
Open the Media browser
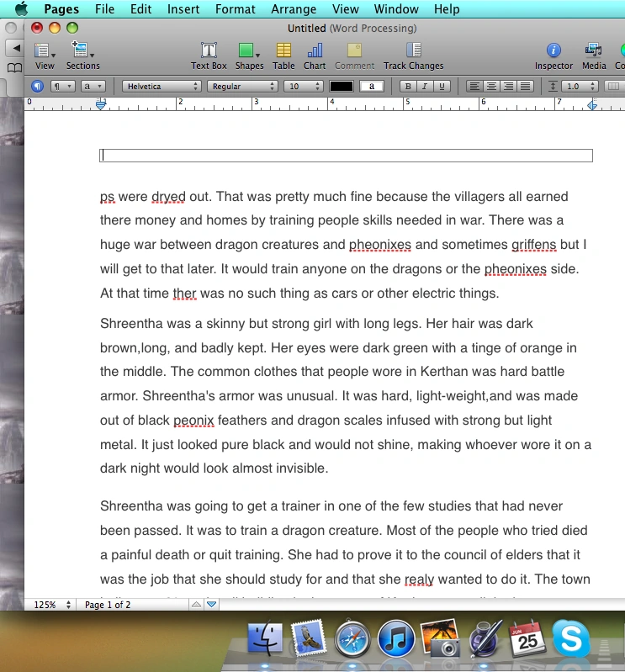pyautogui.click(x=594, y=56)
